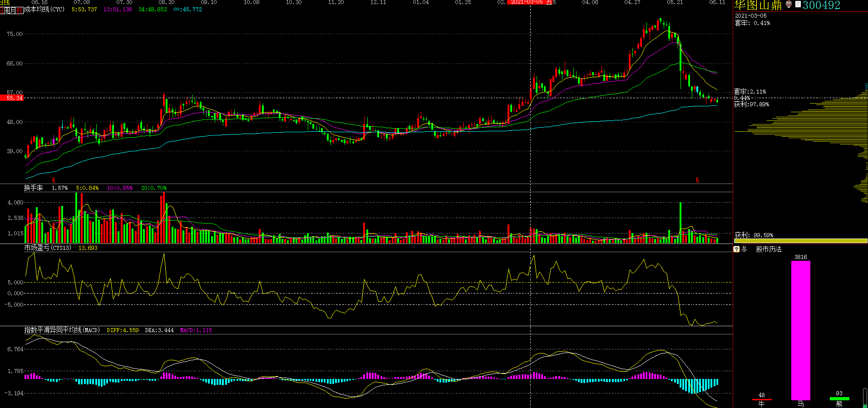
Task: Click the CYC value 5:53.737
Action: click(x=84, y=9)
